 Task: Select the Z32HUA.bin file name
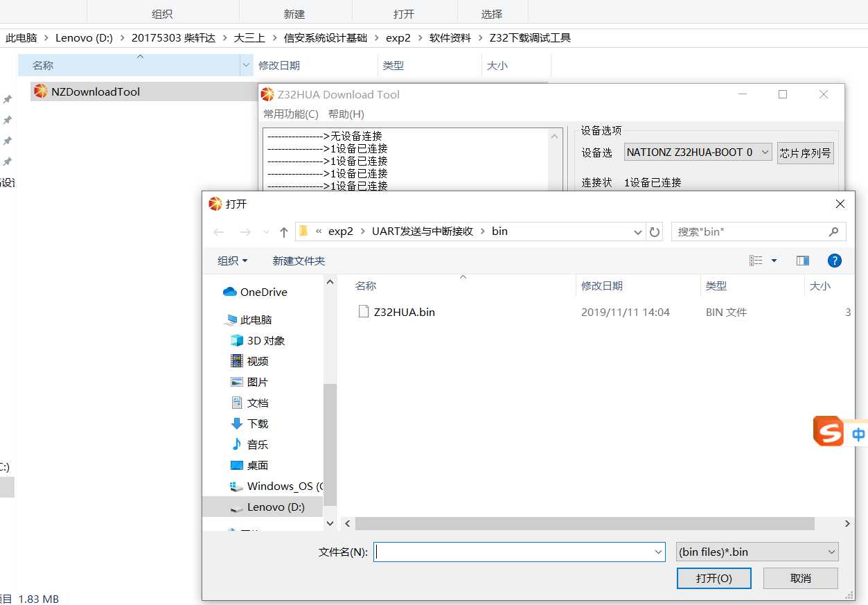click(x=405, y=312)
